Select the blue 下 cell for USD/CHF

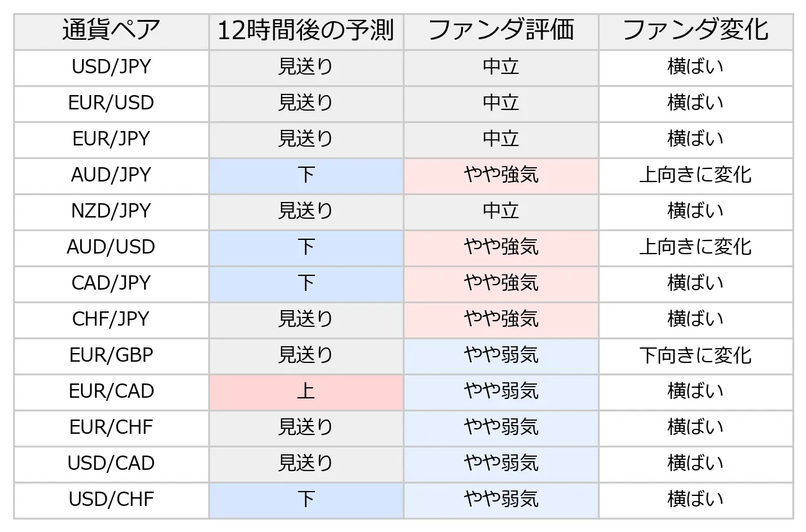click(x=306, y=499)
